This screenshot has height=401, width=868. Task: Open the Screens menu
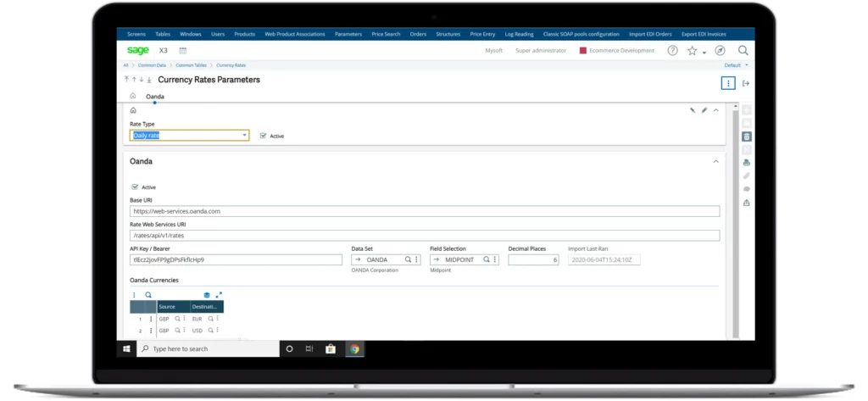[x=136, y=34]
